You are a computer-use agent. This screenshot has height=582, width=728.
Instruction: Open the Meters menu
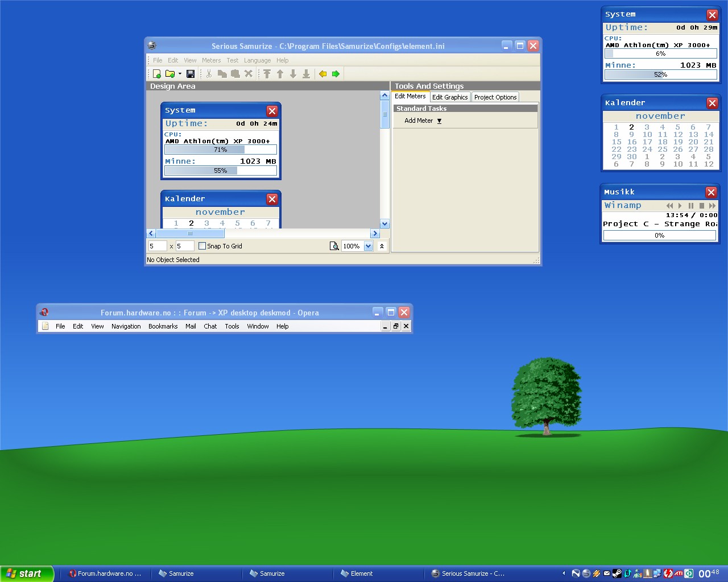(x=211, y=60)
